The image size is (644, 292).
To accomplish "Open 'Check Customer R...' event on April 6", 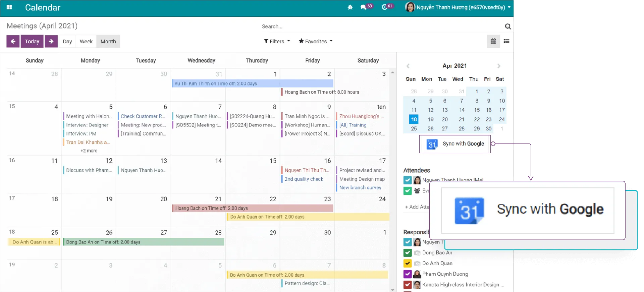I will [142, 116].
